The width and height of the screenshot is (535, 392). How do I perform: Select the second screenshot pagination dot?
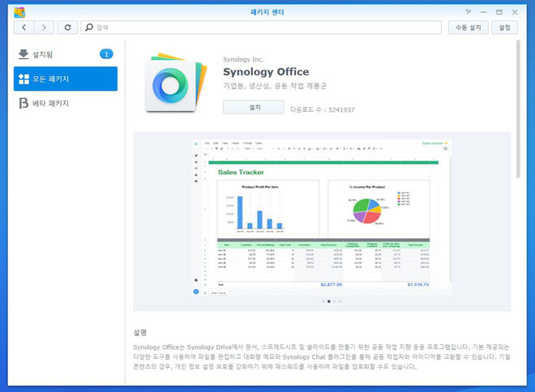click(x=329, y=301)
